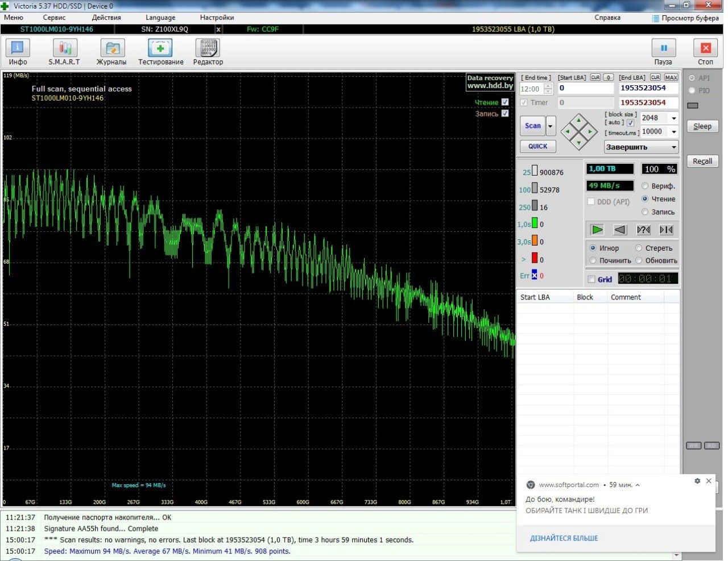The image size is (728, 561).
Task: Click the QUICK scan button
Action: 537,146
